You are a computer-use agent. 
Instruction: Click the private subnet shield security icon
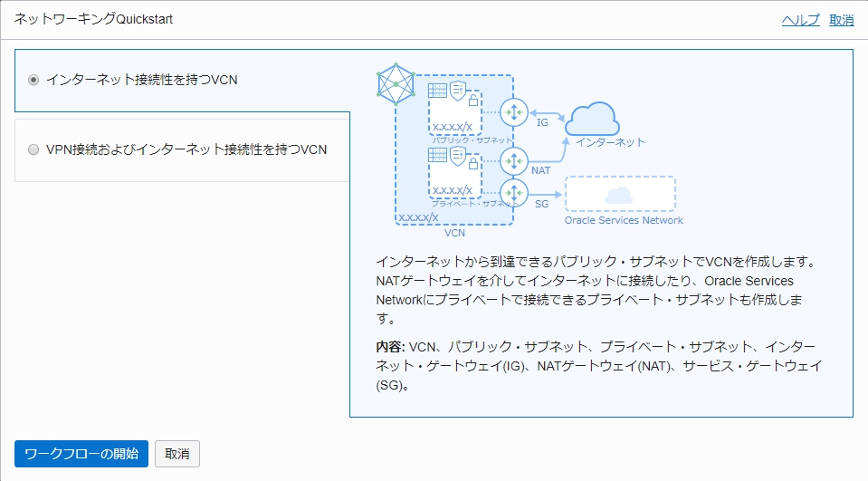[458, 156]
